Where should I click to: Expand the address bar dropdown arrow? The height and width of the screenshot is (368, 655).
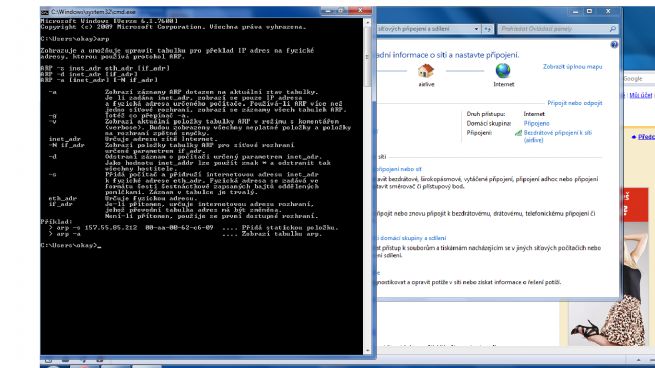[476, 29]
